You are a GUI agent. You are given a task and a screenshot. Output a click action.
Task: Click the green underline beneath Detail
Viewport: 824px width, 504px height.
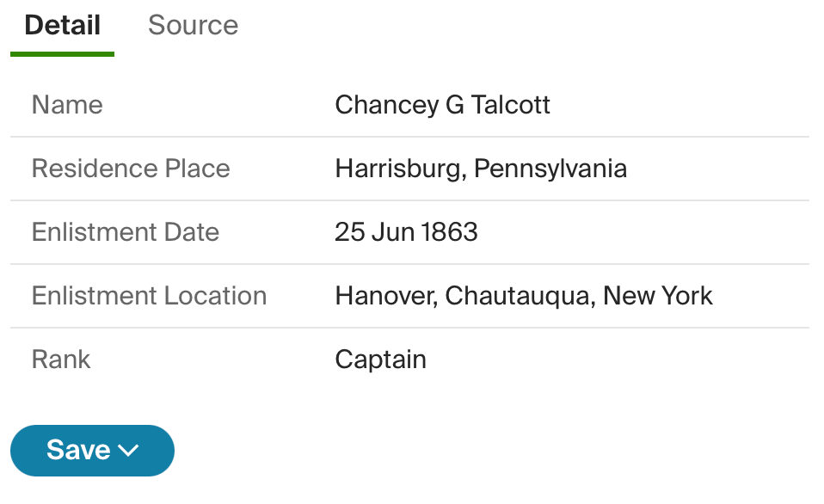click(x=62, y=54)
